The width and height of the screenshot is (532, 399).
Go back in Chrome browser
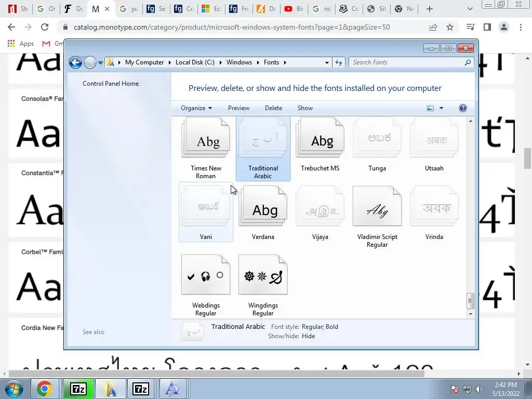tap(11, 27)
